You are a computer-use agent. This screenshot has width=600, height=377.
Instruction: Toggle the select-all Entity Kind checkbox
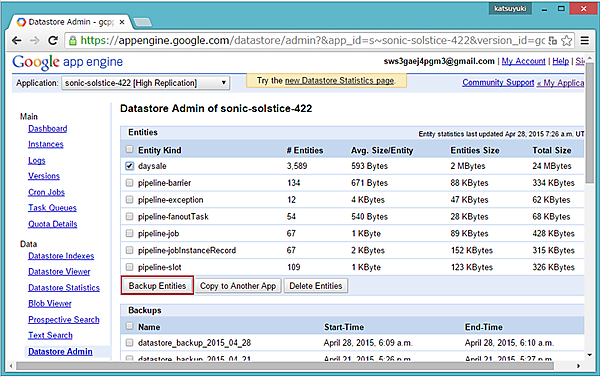click(129, 149)
